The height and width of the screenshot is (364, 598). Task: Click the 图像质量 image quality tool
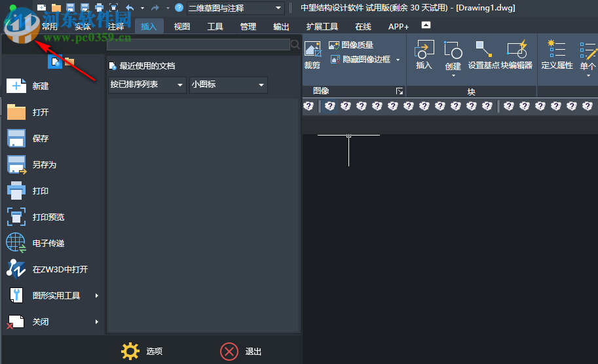click(351, 45)
